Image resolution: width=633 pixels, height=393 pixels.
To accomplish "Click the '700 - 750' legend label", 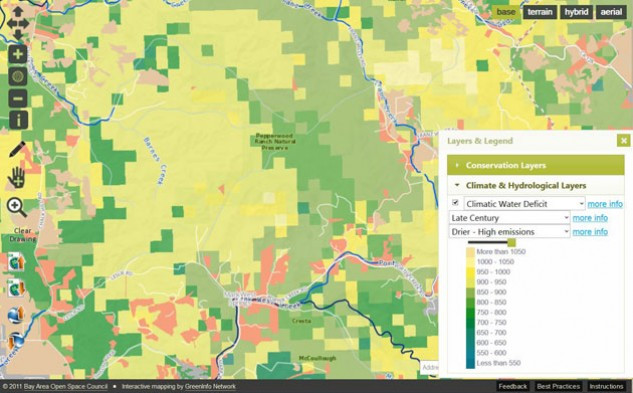I will point(491,322).
